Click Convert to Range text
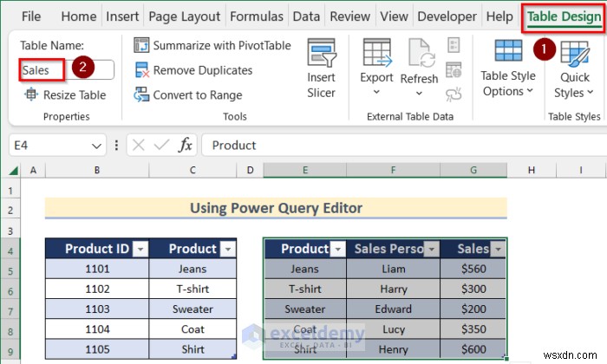The image size is (607, 364). [x=198, y=94]
